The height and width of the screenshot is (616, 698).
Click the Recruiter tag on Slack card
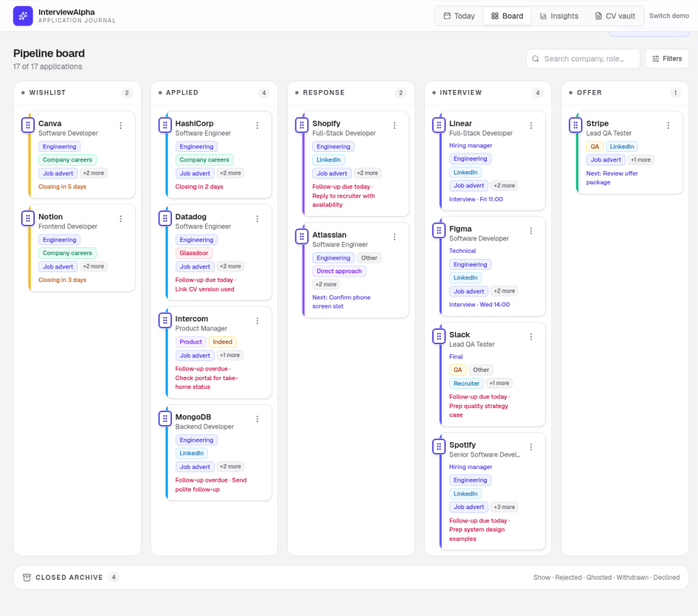pos(466,383)
